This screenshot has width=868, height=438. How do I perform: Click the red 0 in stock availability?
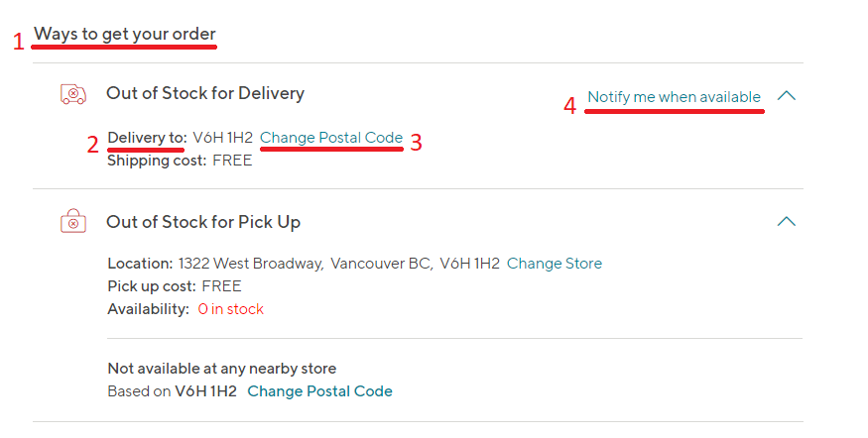(230, 309)
